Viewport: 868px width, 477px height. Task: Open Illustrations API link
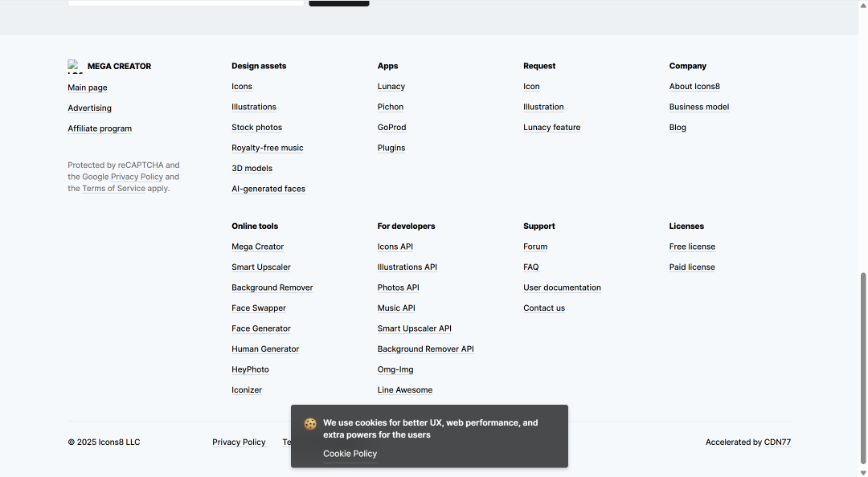(407, 267)
